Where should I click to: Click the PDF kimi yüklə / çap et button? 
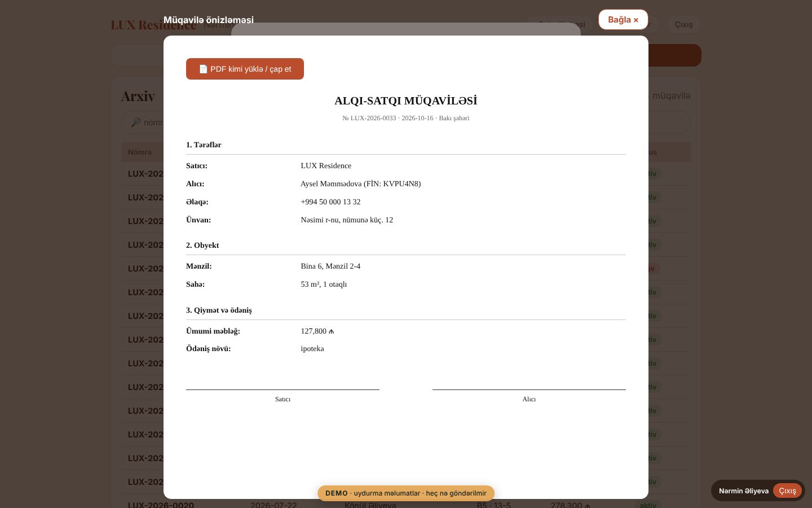(x=245, y=69)
